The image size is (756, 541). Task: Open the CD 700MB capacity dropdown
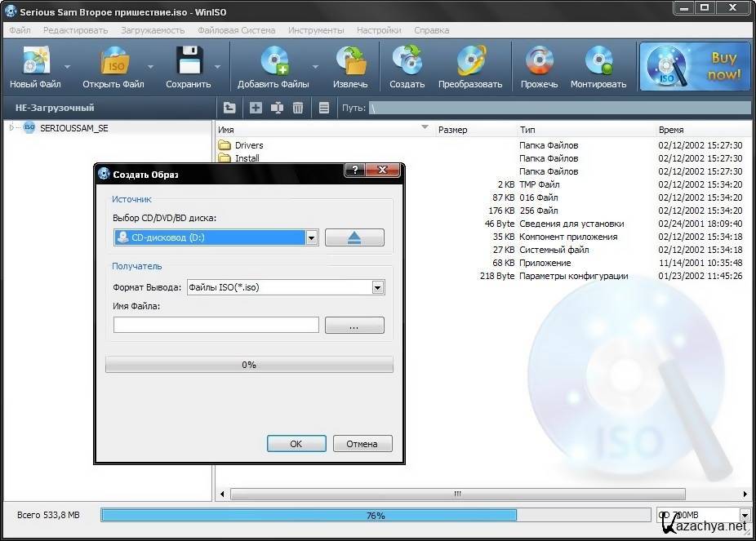coord(744,515)
